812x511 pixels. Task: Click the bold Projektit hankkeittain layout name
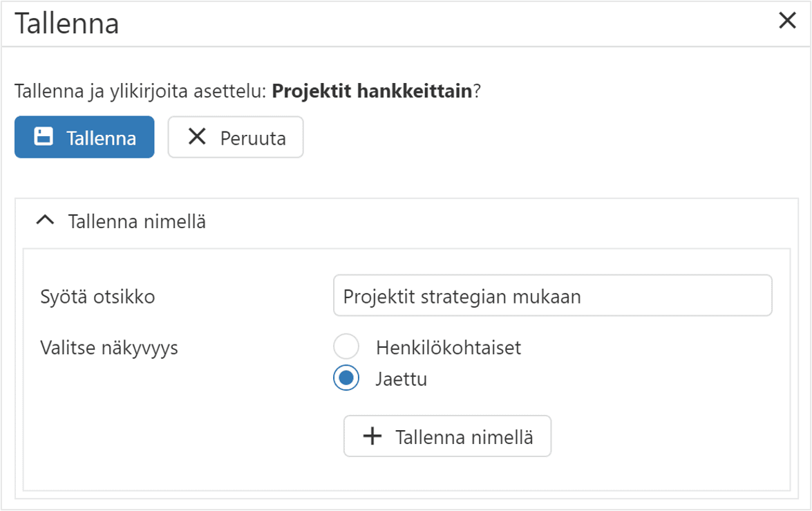click(x=372, y=91)
